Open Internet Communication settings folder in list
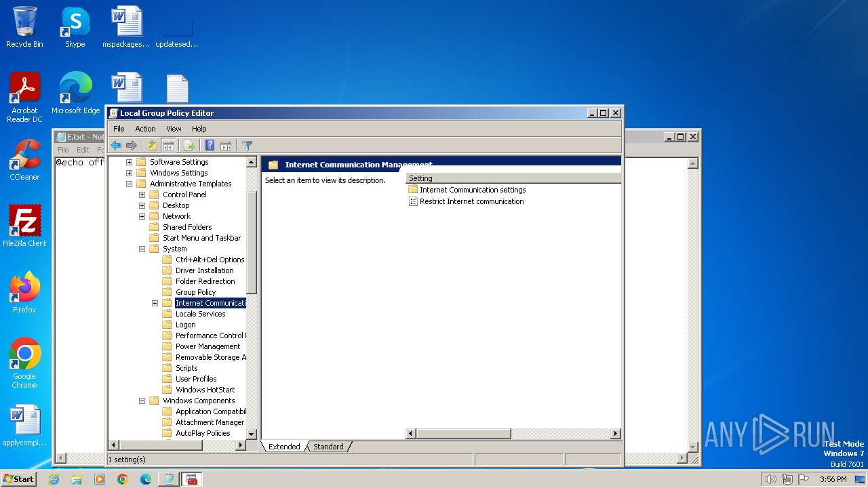Viewport: 868px width, 488px height. click(473, 190)
